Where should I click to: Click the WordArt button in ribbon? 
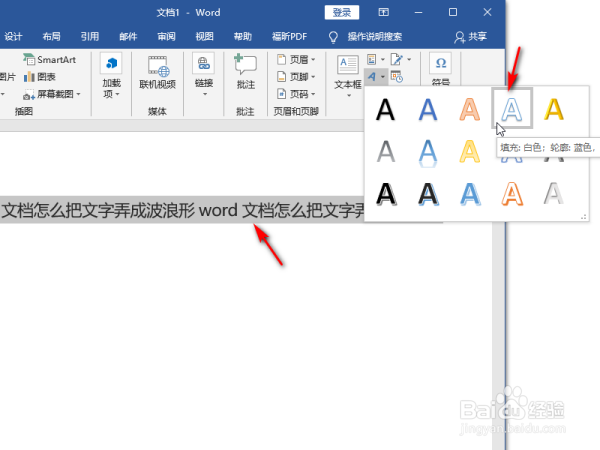372,77
